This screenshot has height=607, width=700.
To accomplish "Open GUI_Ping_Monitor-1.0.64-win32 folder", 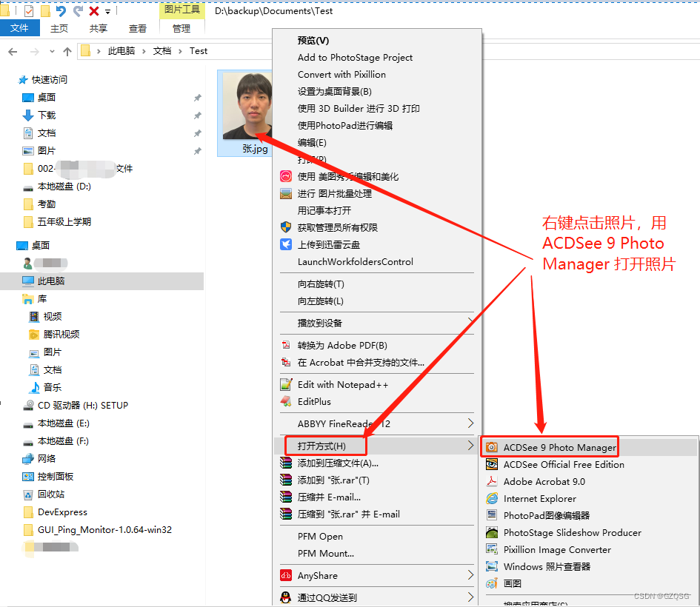I will pos(104,530).
